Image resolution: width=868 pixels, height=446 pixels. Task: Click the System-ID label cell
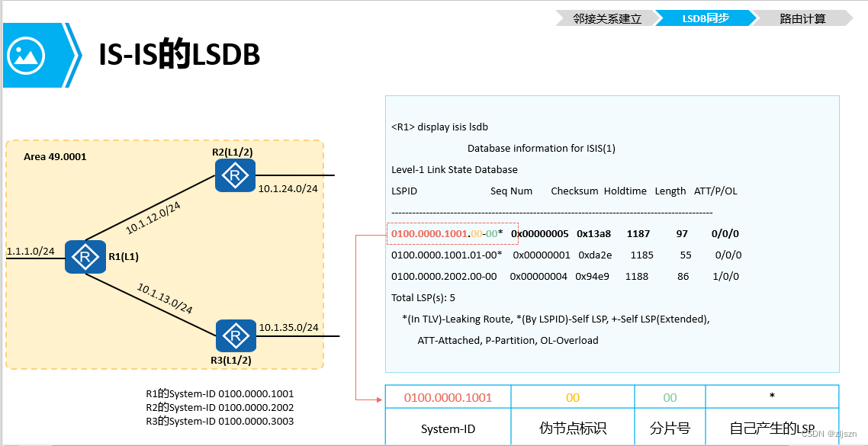pyautogui.click(x=448, y=428)
